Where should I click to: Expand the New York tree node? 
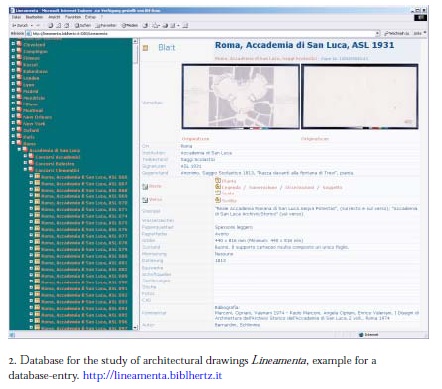point(13,123)
